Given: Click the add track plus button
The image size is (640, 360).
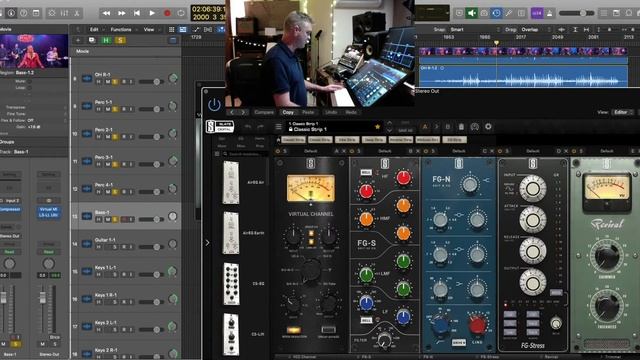Looking at the screenshot, I should (x=78, y=40).
